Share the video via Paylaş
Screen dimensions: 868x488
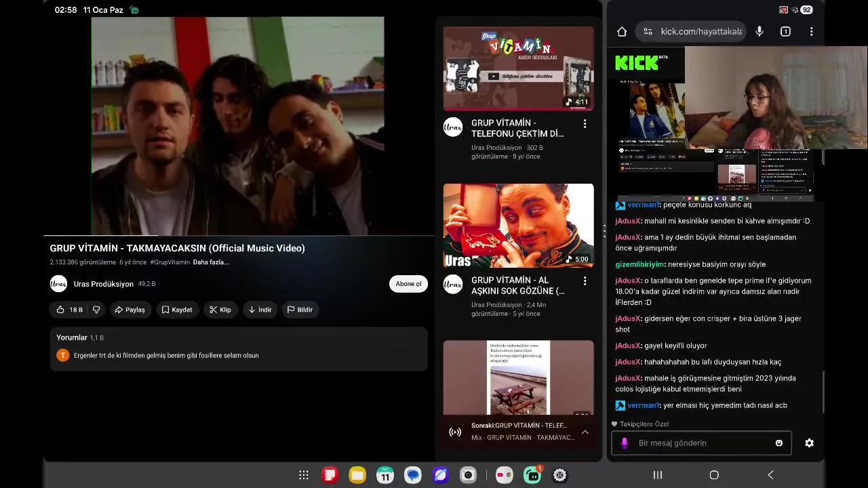coord(130,310)
